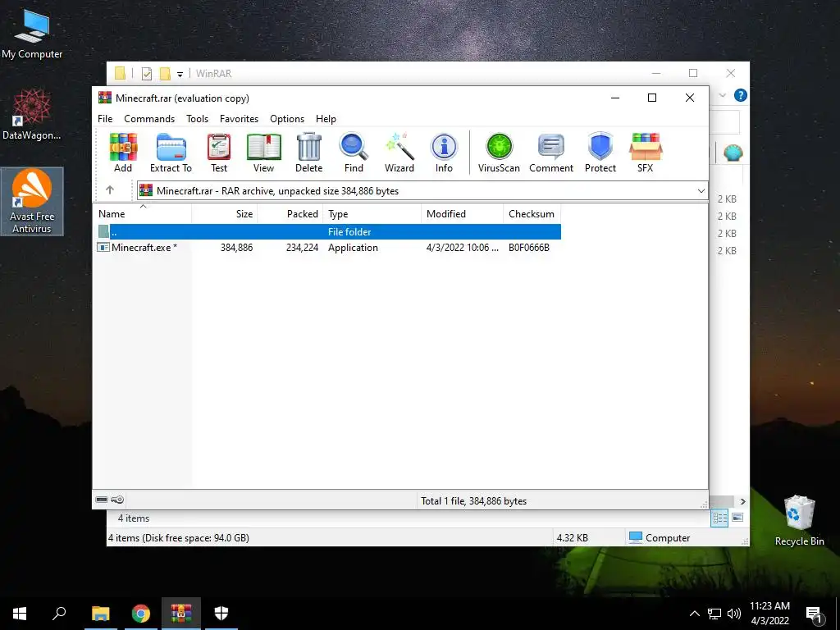Open the Favorites menu

239,119
